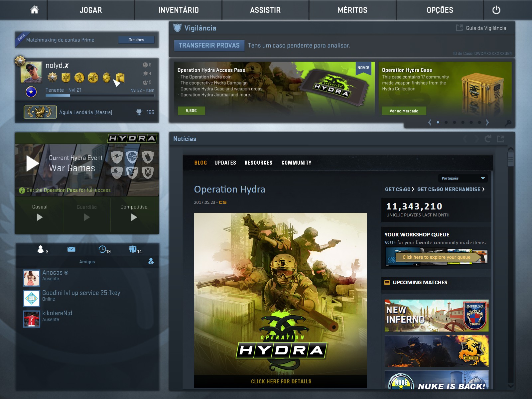Select the lightning bolt event shield
The height and width of the screenshot is (399, 532).
117,157
